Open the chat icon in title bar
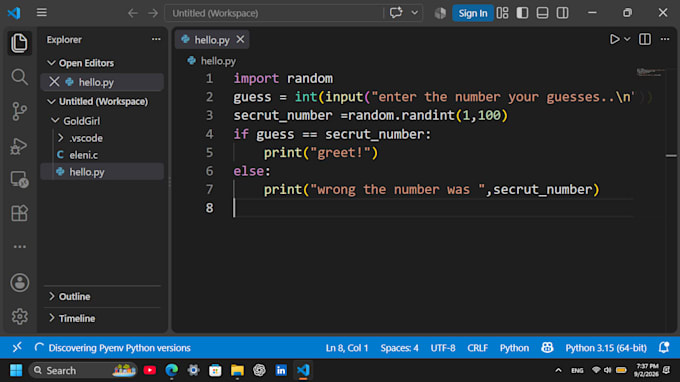 (396, 13)
